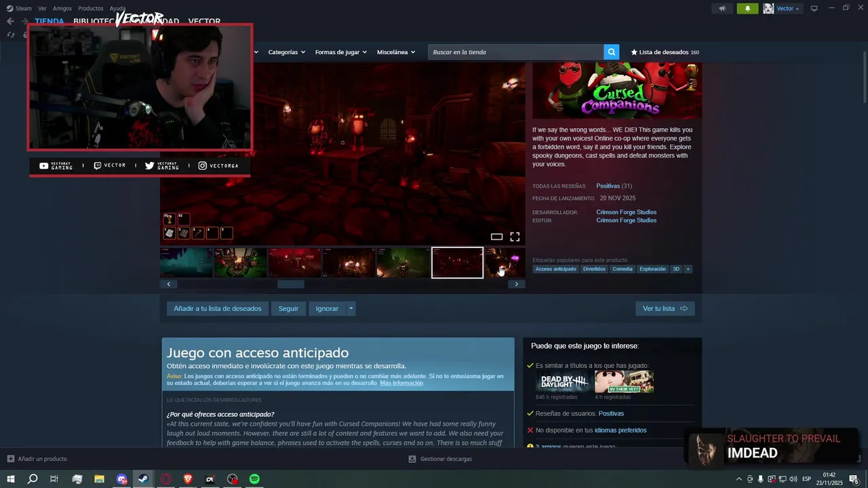Click the Gestionar descargas icon
This screenshot has width=868, height=488.
pyautogui.click(x=412, y=459)
